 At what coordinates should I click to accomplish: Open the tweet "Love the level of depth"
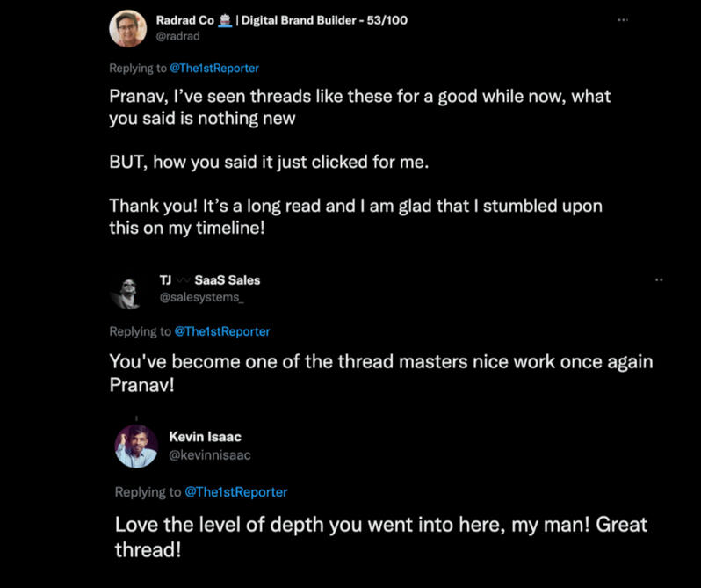tap(380, 537)
